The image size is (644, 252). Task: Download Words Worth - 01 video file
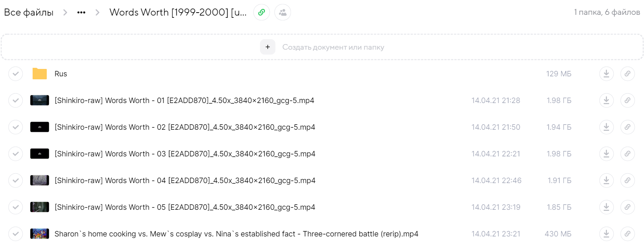(x=606, y=100)
